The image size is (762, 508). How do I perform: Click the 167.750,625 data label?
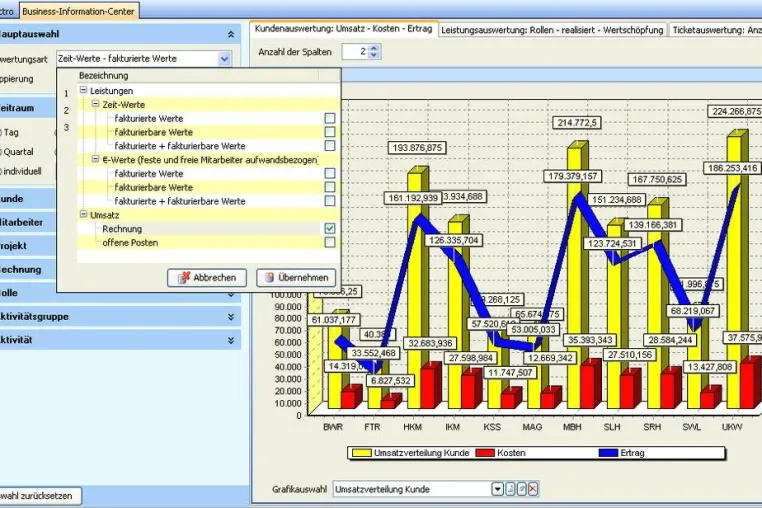[x=657, y=179]
